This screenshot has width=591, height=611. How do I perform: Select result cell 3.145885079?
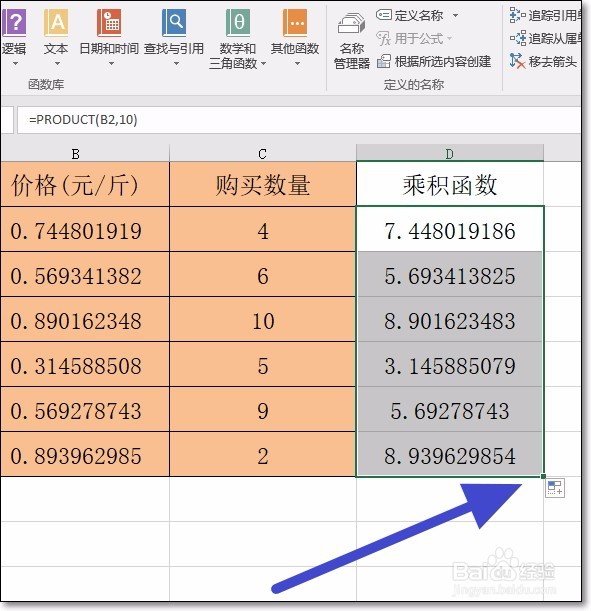point(450,364)
